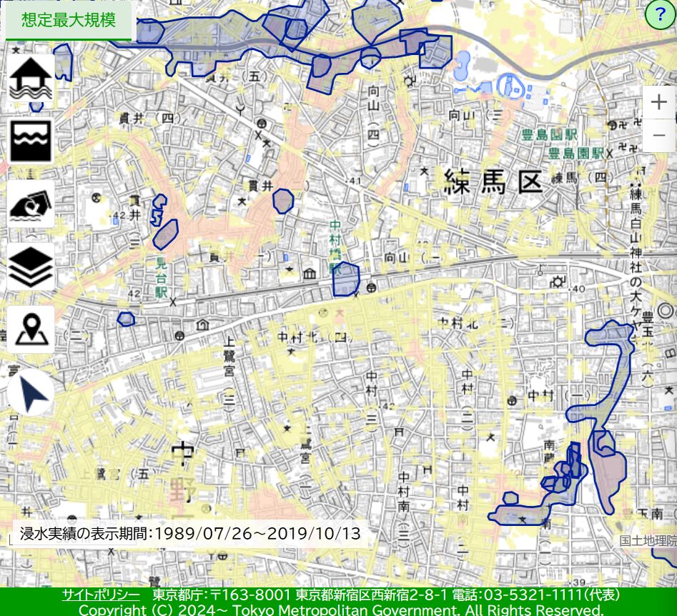Click the map location pin icon

point(31,329)
